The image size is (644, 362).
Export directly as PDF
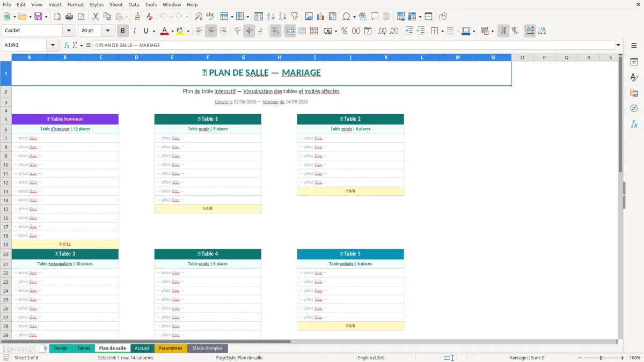(x=57, y=17)
